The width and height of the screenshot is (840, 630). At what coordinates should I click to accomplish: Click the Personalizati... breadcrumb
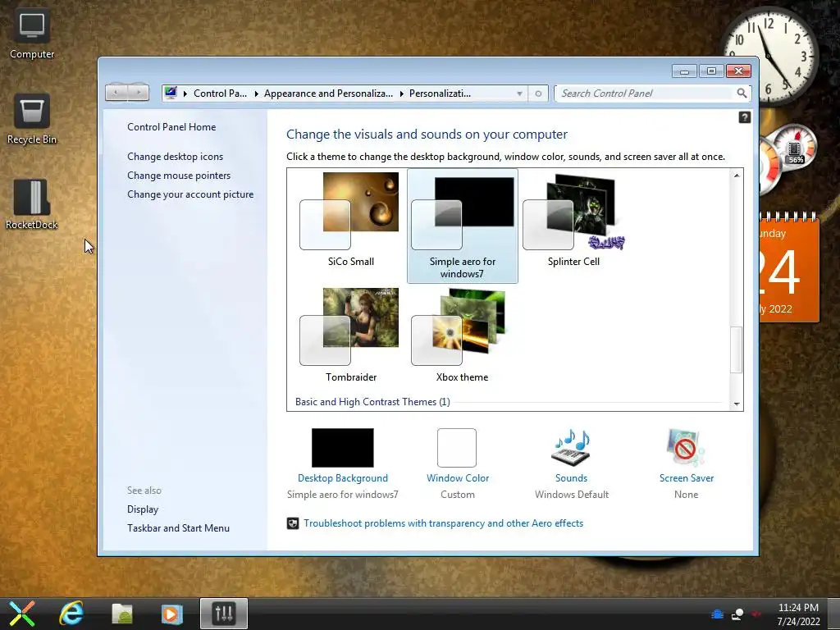click(x=440, y=94)
